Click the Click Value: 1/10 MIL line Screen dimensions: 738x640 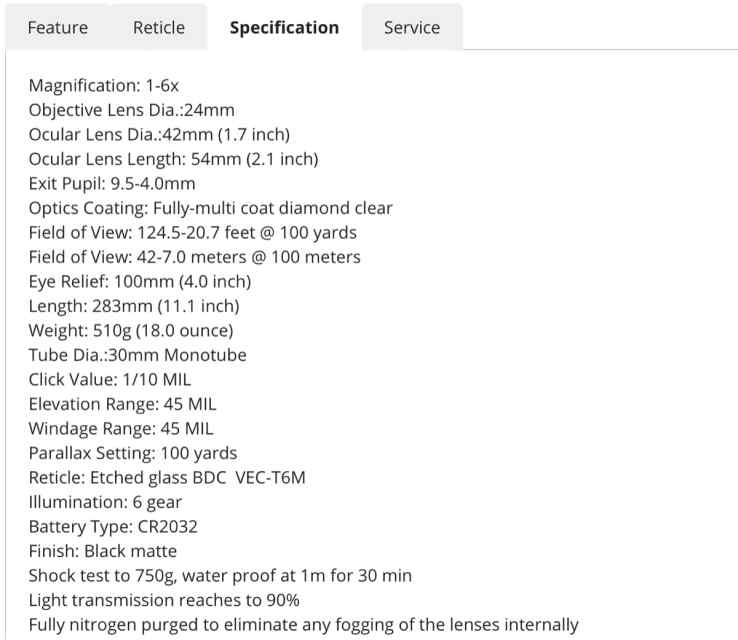[x=110, y=379]
